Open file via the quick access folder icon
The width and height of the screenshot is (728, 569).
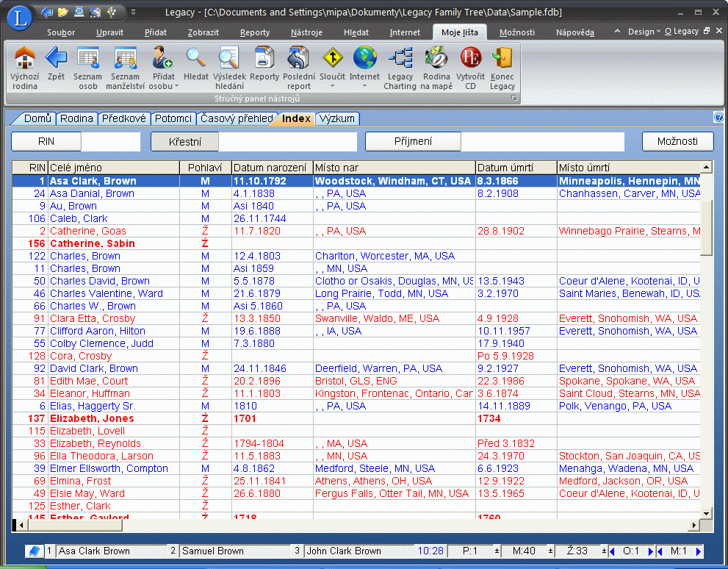62,12
